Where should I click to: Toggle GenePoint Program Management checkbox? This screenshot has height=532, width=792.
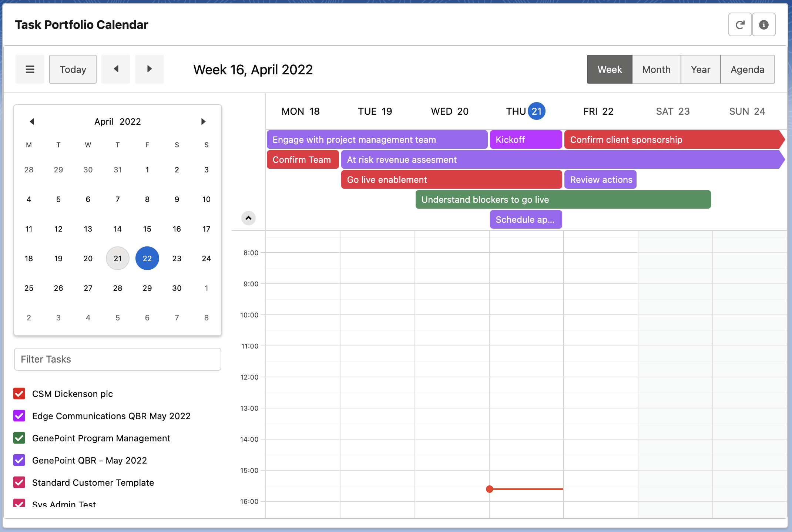(x=19, y=438)
